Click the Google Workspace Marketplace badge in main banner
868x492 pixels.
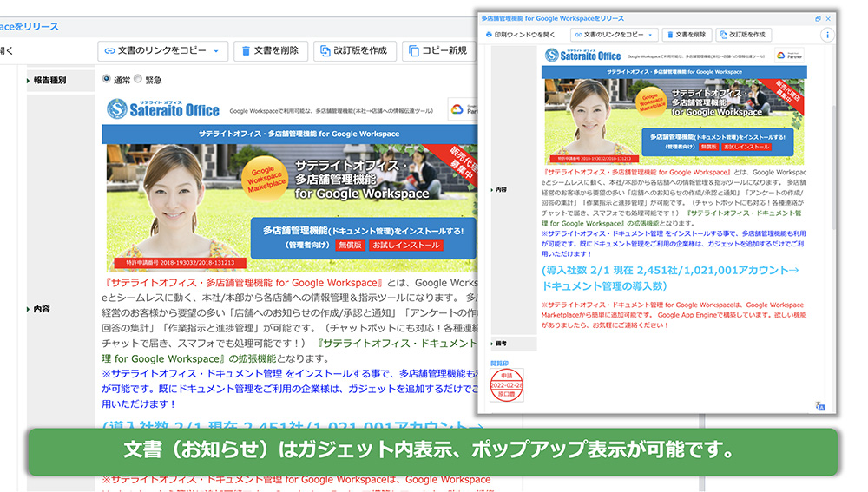point(265,179)
